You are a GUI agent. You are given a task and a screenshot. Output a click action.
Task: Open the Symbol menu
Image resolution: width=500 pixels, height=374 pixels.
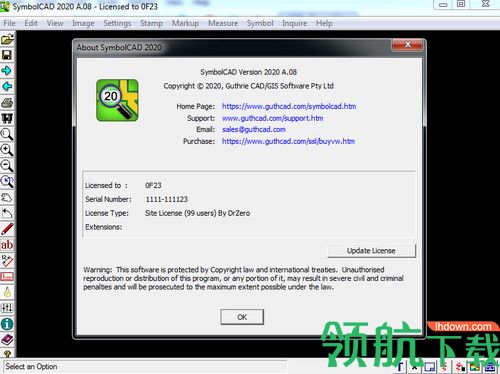point(260,23)
